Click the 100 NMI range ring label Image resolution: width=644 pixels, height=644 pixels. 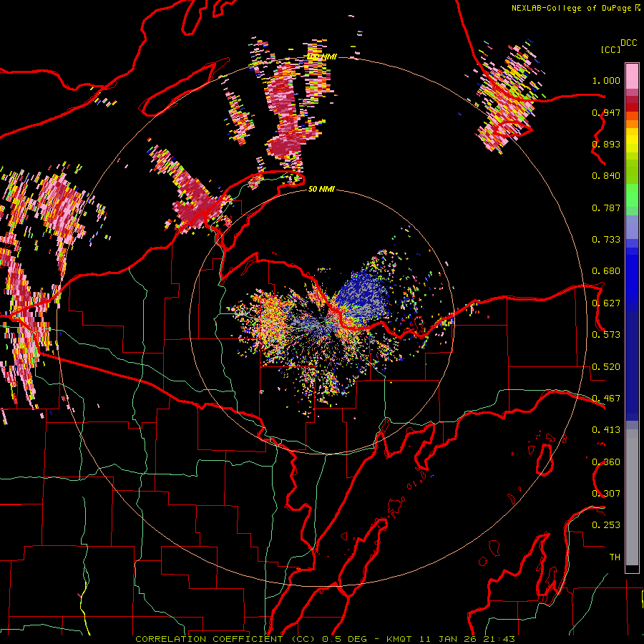coord(323,57)
